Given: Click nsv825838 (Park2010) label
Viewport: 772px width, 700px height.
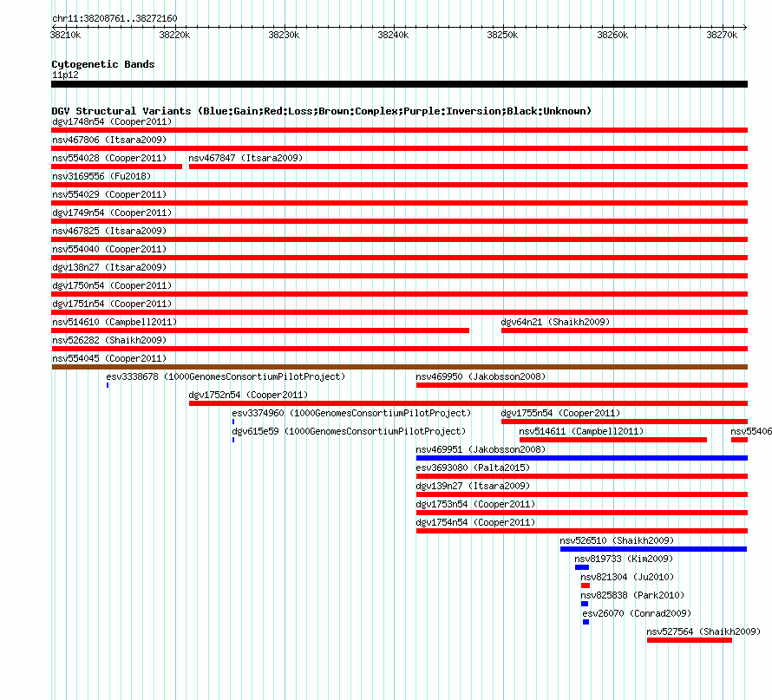Looking at the screenshot, I should click(632, 595).
